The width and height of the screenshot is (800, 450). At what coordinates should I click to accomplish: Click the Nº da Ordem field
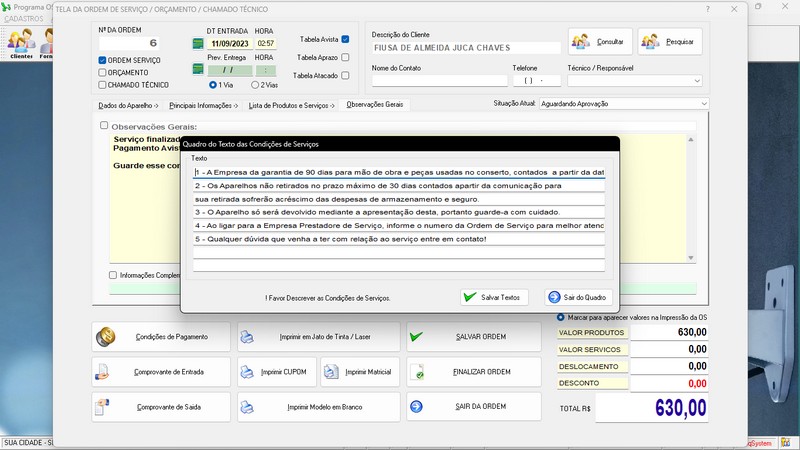(x=129, y=43)
